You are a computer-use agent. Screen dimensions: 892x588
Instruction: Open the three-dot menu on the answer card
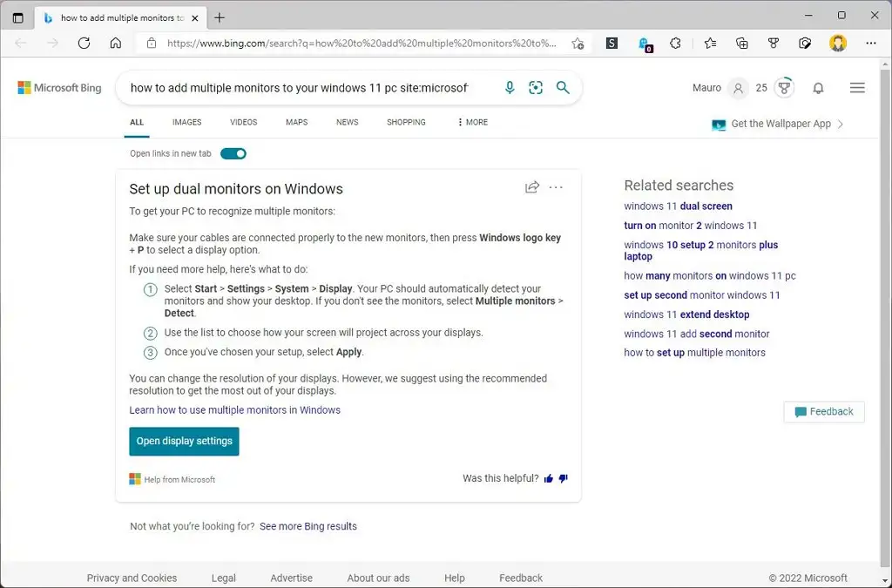pyautogui.click(x=556, y=187)
